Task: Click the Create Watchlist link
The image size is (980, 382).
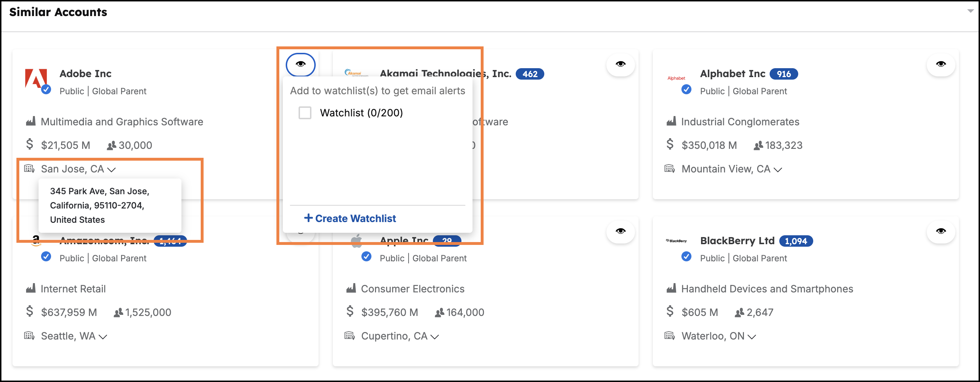Action: point(350,218)
